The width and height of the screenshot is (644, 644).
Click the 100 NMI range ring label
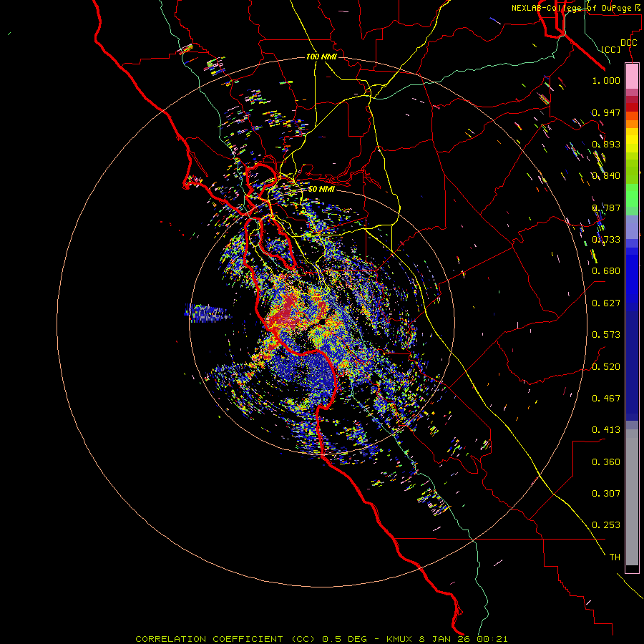[x=321, y=57]
